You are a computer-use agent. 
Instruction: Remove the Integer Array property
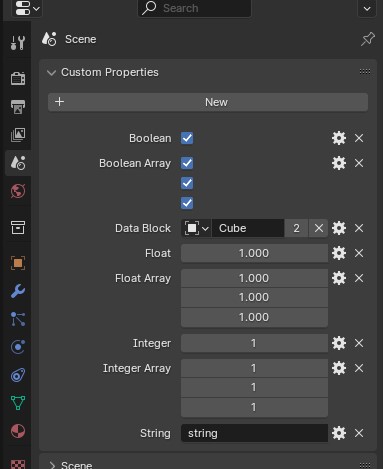[x=359, y=368]
